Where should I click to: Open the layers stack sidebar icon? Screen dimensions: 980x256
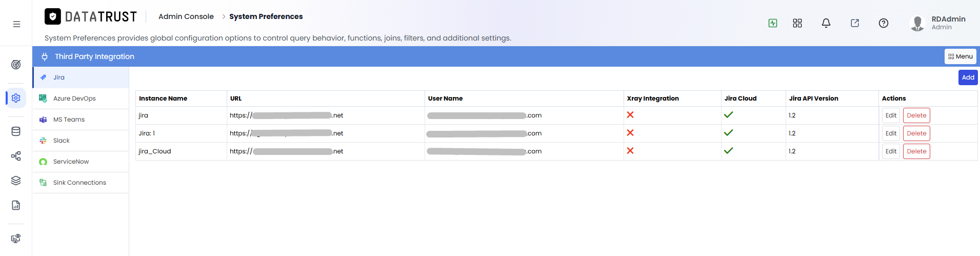tap(16, 181)
